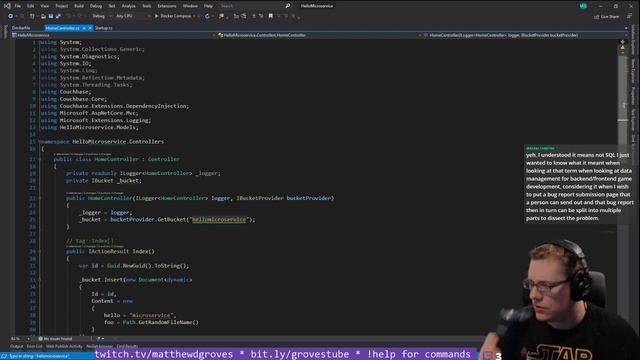Close the HomeController.cs tab

90,28
